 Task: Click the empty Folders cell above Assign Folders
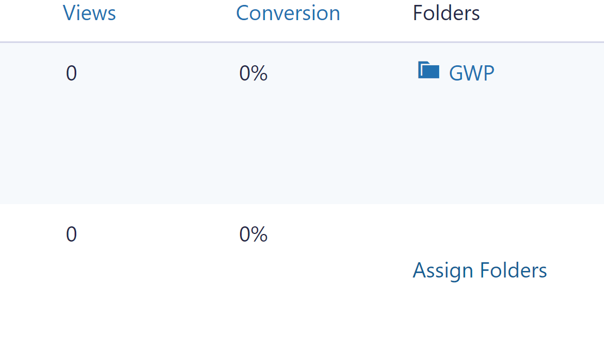point(479,234)
